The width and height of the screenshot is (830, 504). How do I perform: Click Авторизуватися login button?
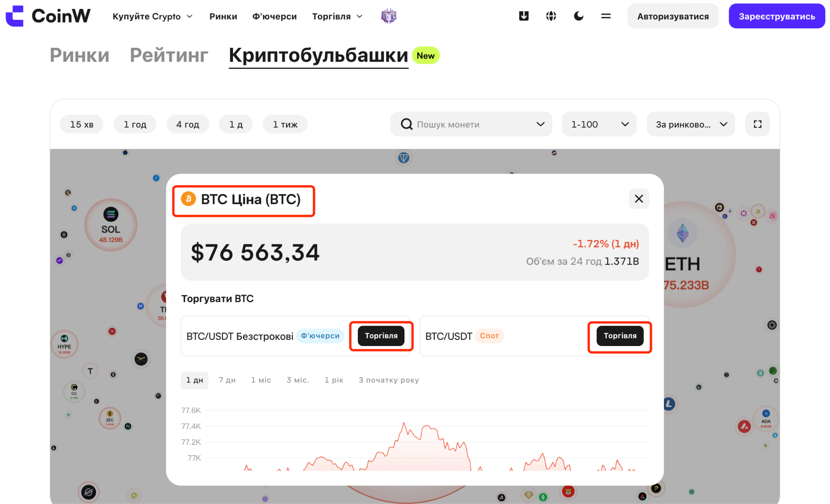tap(673, 16)
